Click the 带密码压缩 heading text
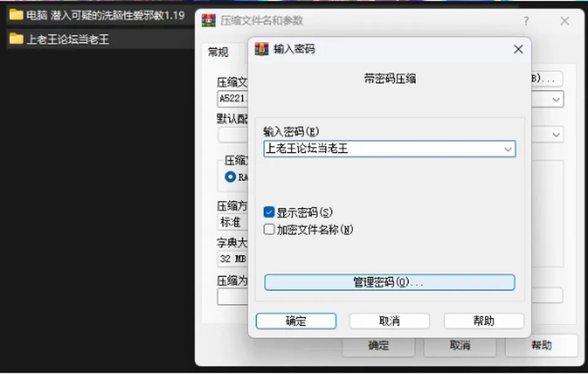The width and height of the screenshot is (588, 374). 390,79
